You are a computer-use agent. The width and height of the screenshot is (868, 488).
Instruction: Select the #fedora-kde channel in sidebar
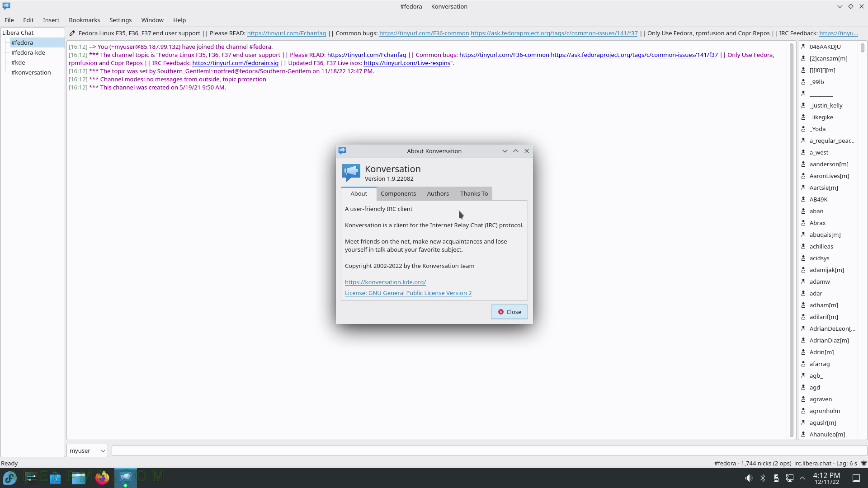(x=28, y=52)
